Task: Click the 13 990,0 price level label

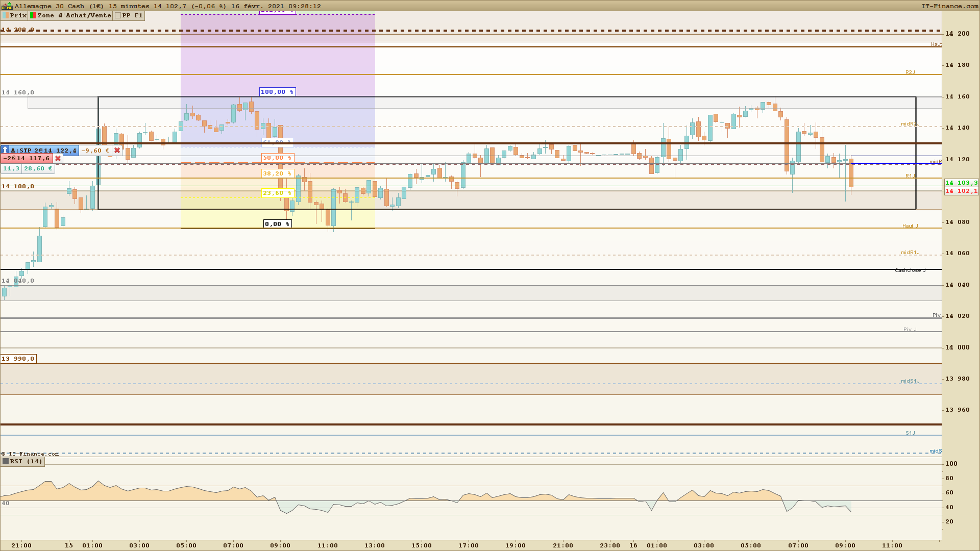Action: 18,359
